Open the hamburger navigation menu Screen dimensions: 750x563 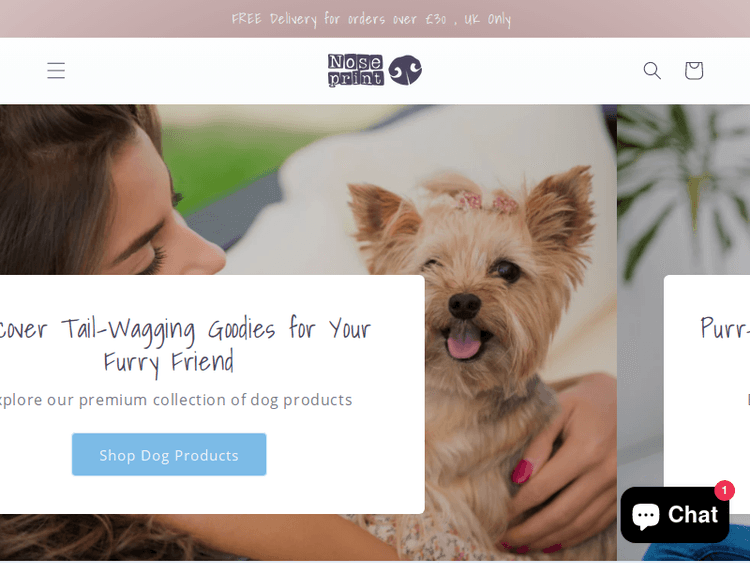pos(56,70)
